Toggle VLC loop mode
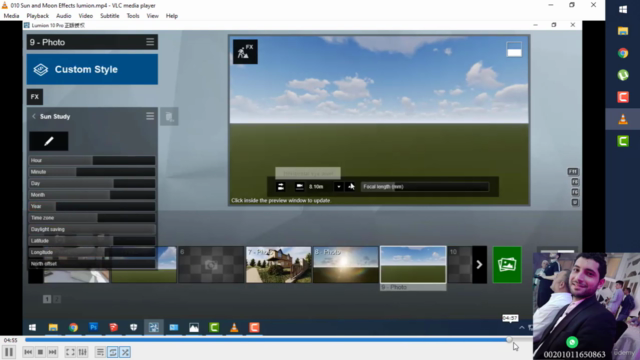 [x=113, y=352]
